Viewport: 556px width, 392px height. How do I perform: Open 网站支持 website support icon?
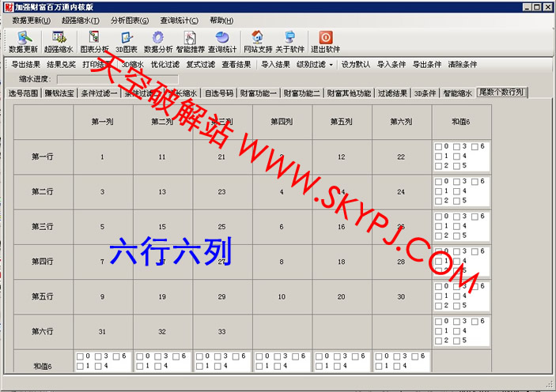[257, 42]
